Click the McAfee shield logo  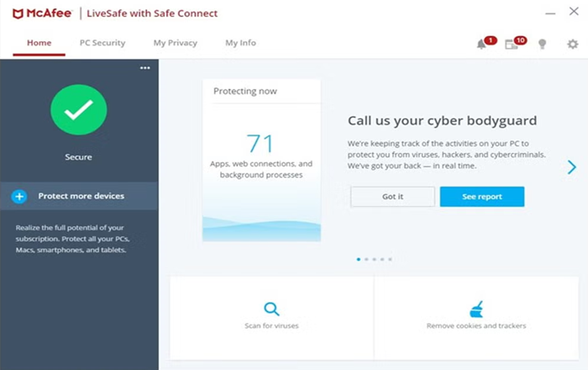coord(18,13)
